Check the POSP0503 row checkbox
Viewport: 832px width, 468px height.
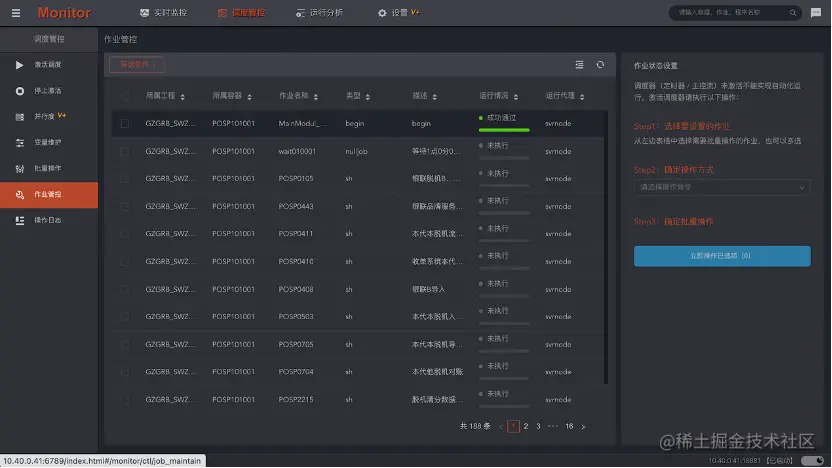(125, 317)
